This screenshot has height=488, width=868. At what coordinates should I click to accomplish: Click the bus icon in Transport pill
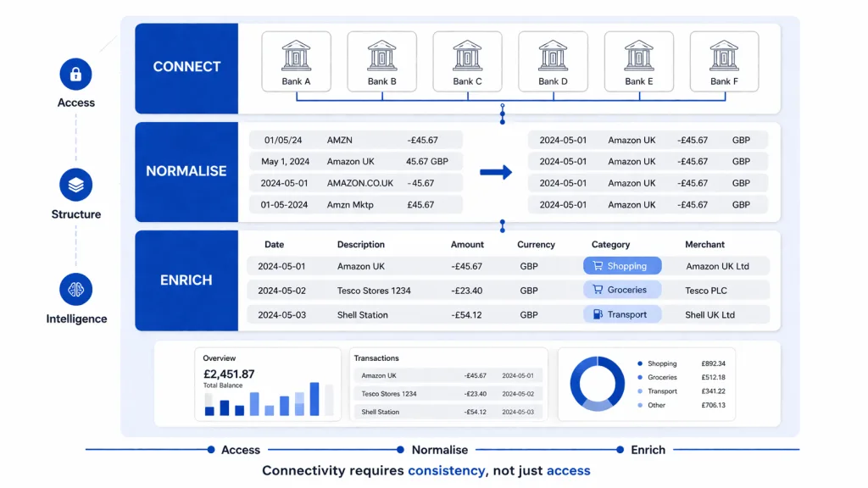tap(598, 313)
